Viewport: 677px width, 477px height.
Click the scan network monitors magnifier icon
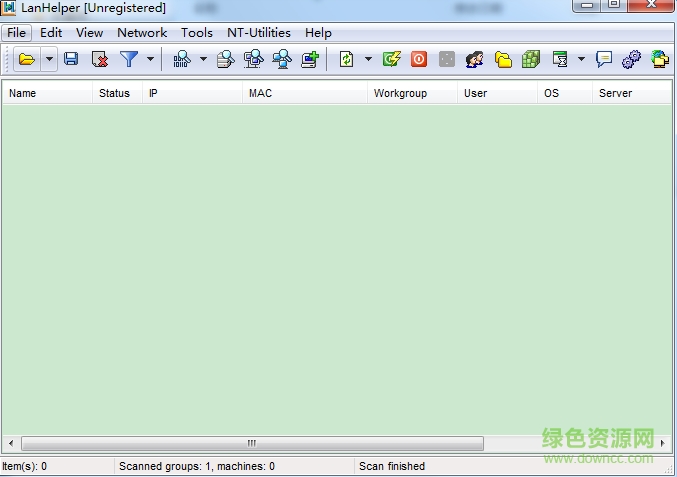pos(282,59)
